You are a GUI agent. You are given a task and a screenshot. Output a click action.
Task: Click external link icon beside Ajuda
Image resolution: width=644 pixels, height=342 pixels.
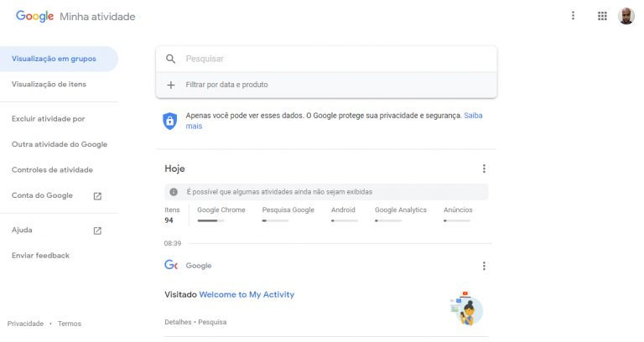[x=97, y=231]
